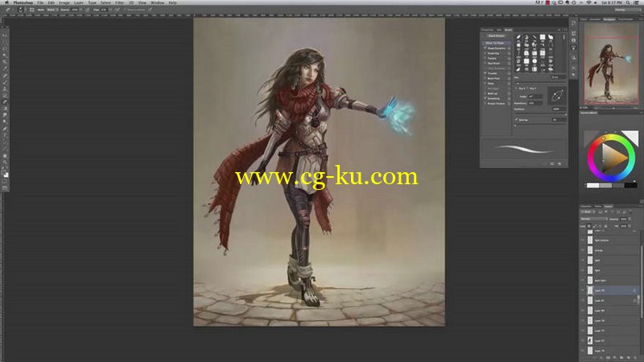The image size is (644, 362).
Task: Click the Brush Presets button
Action: (x=496, y=35)
